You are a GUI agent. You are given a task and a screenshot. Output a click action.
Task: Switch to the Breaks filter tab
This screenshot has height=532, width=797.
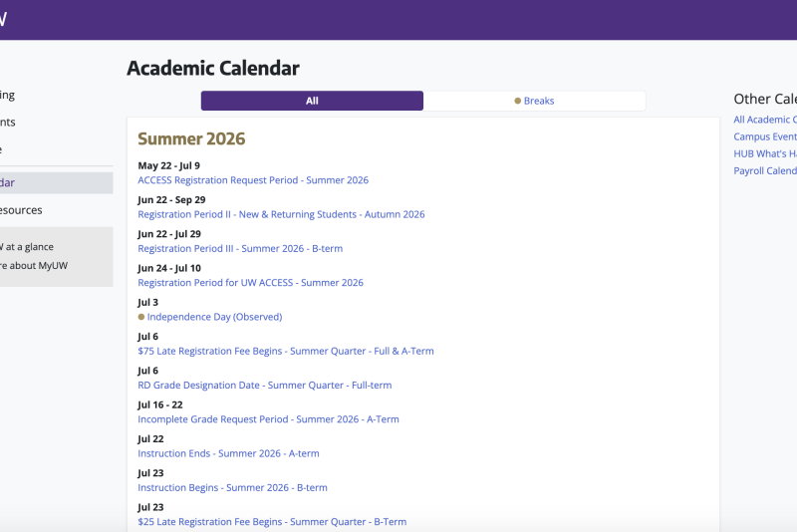pos(534,101)
